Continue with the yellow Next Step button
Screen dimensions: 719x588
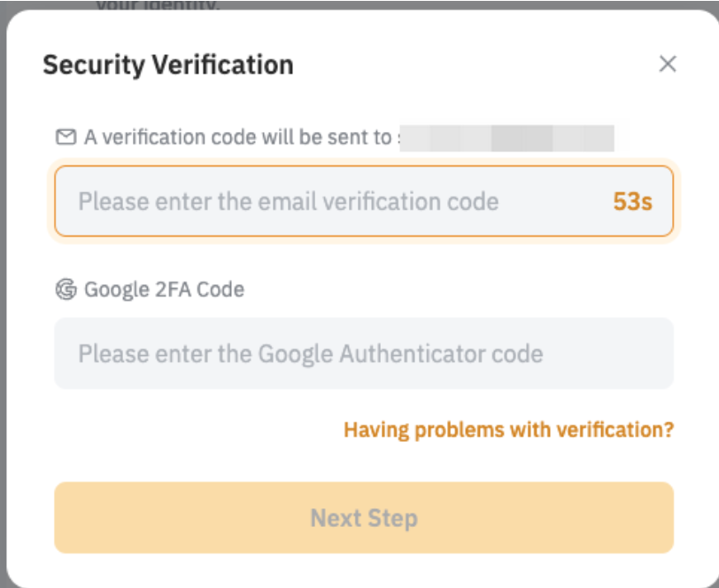[x=363, y=518]
